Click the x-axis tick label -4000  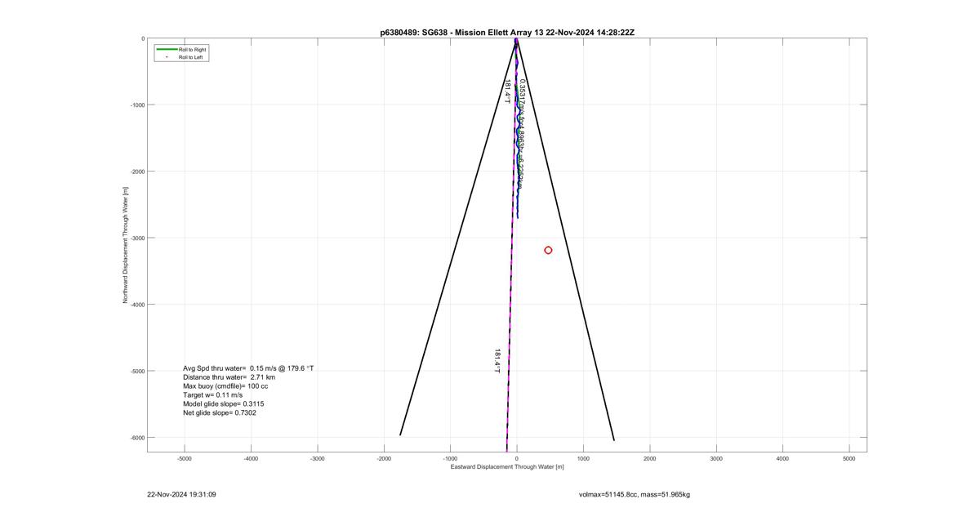[x=251, y=459]
